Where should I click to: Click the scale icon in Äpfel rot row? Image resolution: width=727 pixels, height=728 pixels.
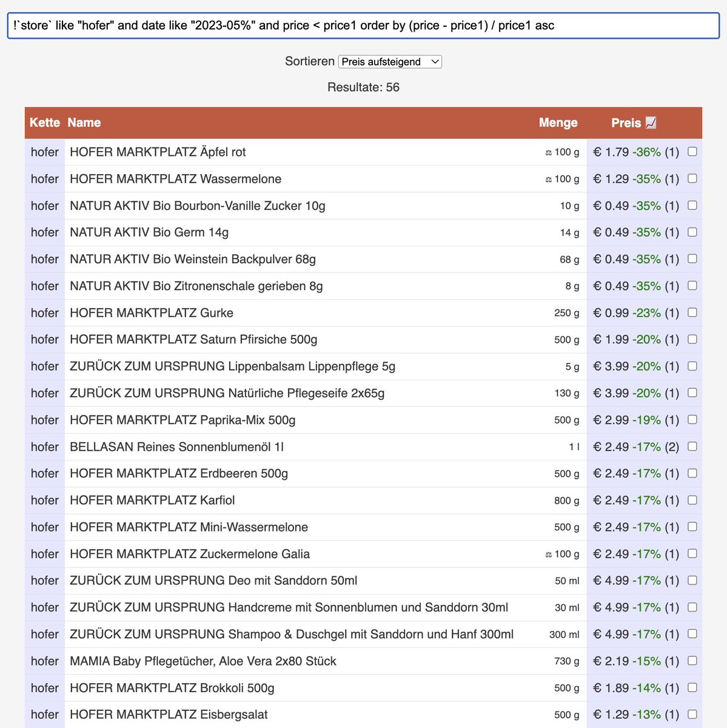(548, 153)
